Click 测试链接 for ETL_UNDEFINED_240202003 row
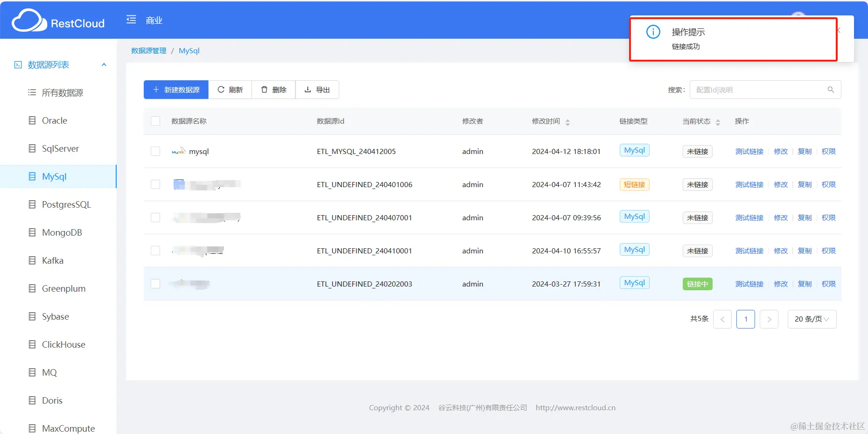 (749, 284)
